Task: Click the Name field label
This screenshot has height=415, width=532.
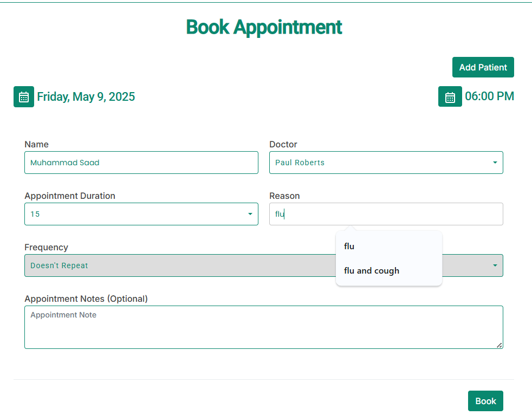Action: point(36,144)
